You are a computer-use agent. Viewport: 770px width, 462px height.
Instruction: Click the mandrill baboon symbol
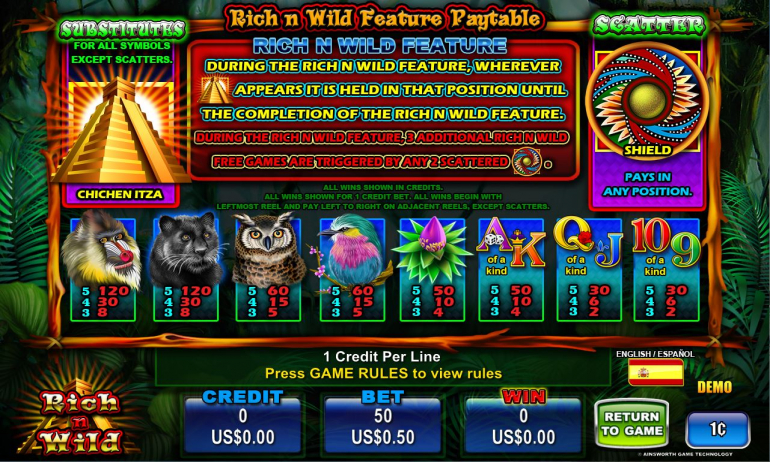pyautogui.click(x=101, y=248)
